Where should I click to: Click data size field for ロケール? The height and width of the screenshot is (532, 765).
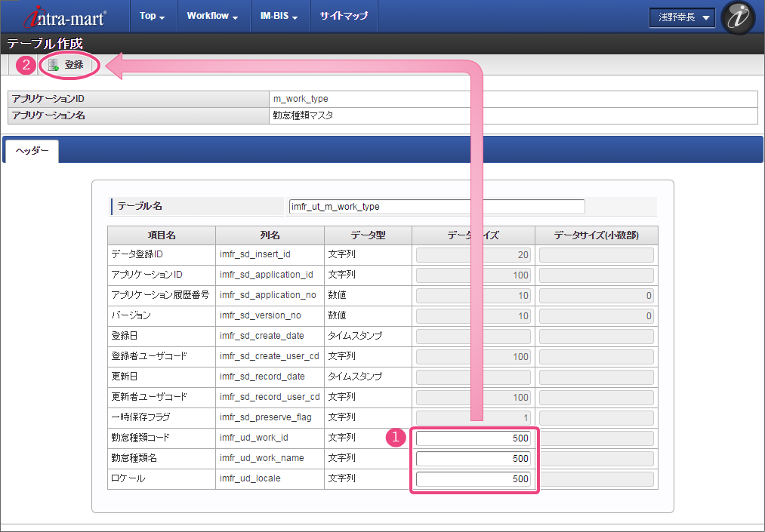pyautogui.click(x=473, y=479)
